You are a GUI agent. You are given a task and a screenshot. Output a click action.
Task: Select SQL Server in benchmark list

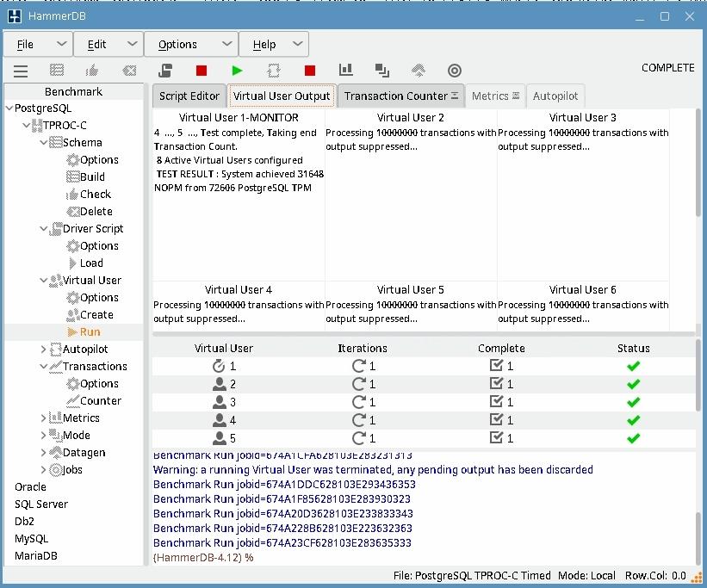click(41, 504)
